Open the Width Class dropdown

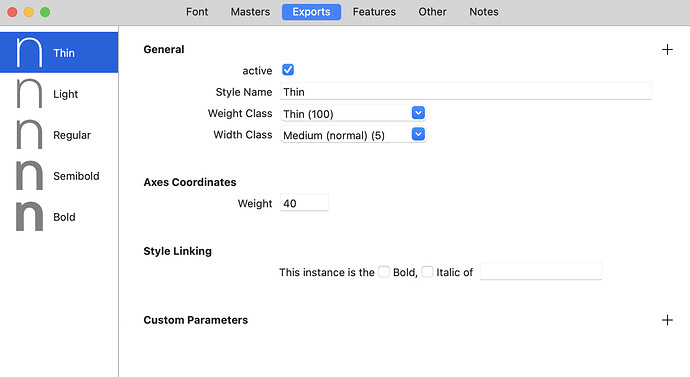click(353, 135)
